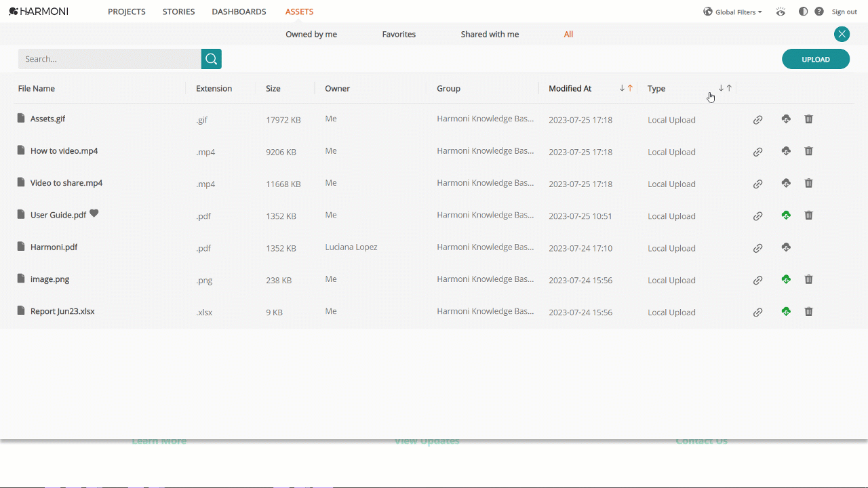Go to the PROJECTS menu
This screenshot has height=488, width=868.
(127, 12)
